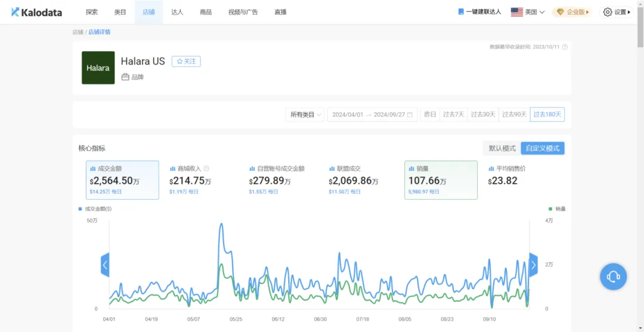644x332 pixels.
Task: Go to 视频与广告 tab
Action: pyautogui.click(x=243, y=12)
